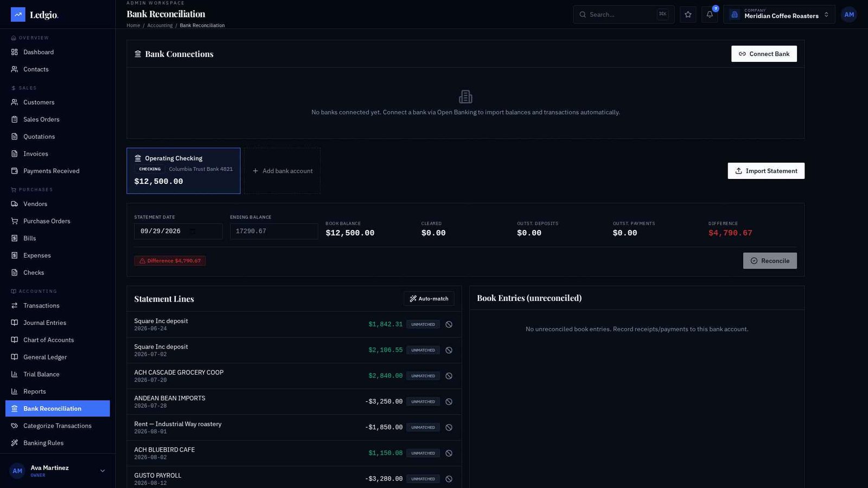Ignore the GUSTO PAYROLL line
This screenshot has width=868, height=488.
[449, 479]
